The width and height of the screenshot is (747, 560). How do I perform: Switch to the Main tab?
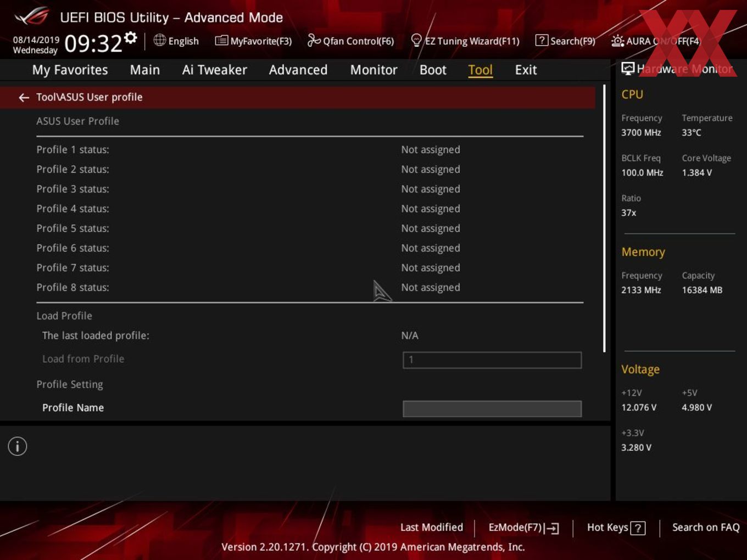pyautogui.click(x=145, y=70)
